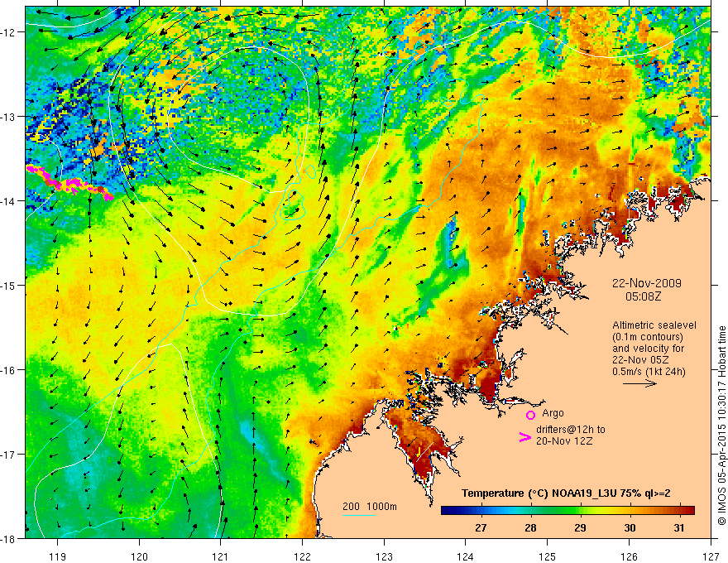This screenshot has height=563, width=728.
Task: Click the '(0.1m contours)' caption line
Action: (x=648, y=337)
